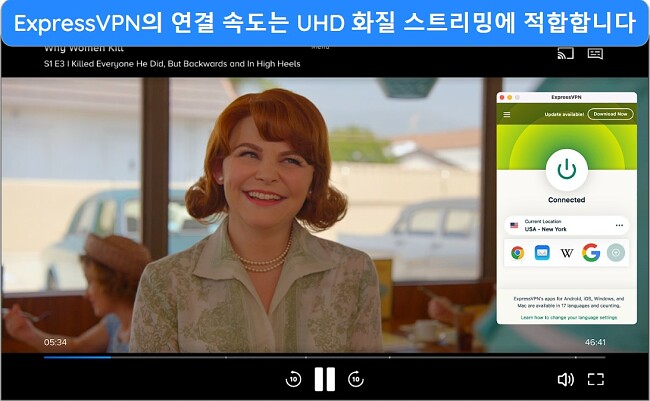The image size is (650, 401).
Task: Click the Update available text
Action: [564, 114]
